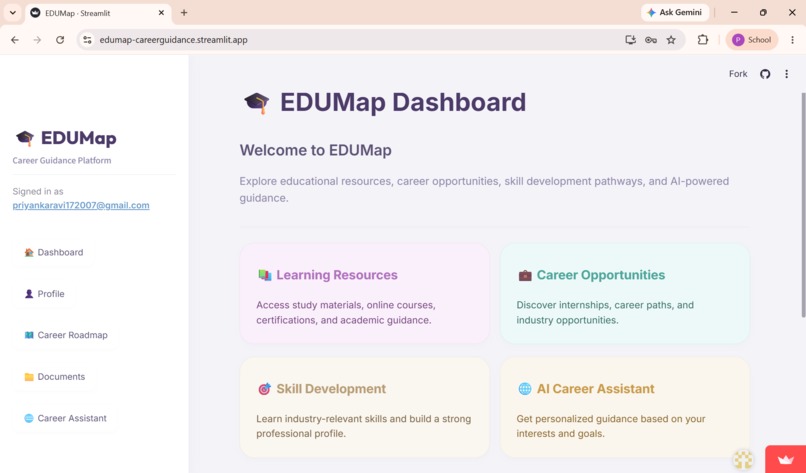Open Streamlit three-dot app menu
Screen dimensions: 806x473
coord(786,74)
